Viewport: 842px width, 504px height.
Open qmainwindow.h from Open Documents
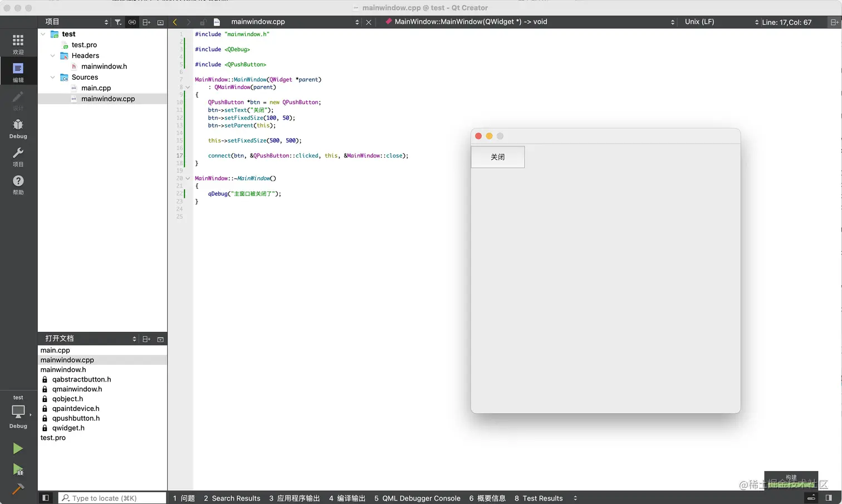77,389
